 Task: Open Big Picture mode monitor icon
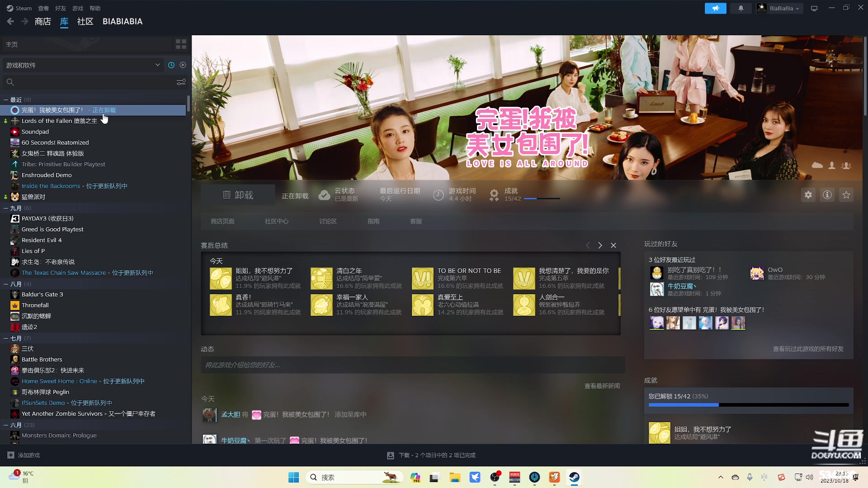(x=814, y=8)
